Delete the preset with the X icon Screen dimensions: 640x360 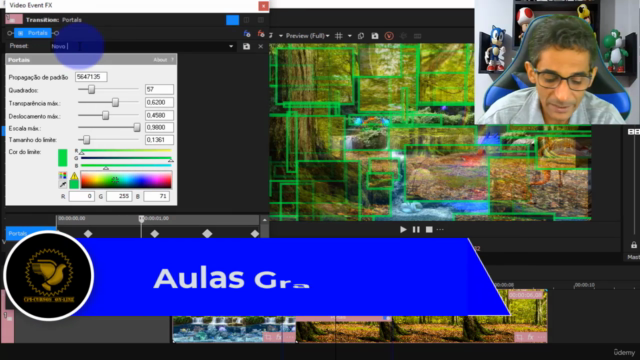(x=260, y=47)
